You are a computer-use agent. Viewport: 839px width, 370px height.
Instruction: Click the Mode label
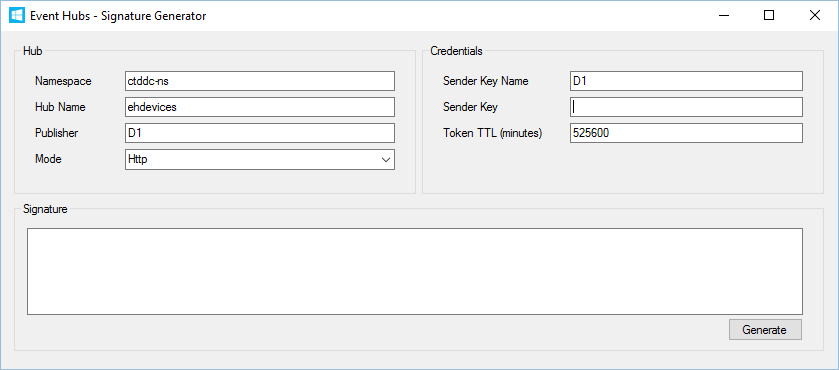tap(48, 159)
